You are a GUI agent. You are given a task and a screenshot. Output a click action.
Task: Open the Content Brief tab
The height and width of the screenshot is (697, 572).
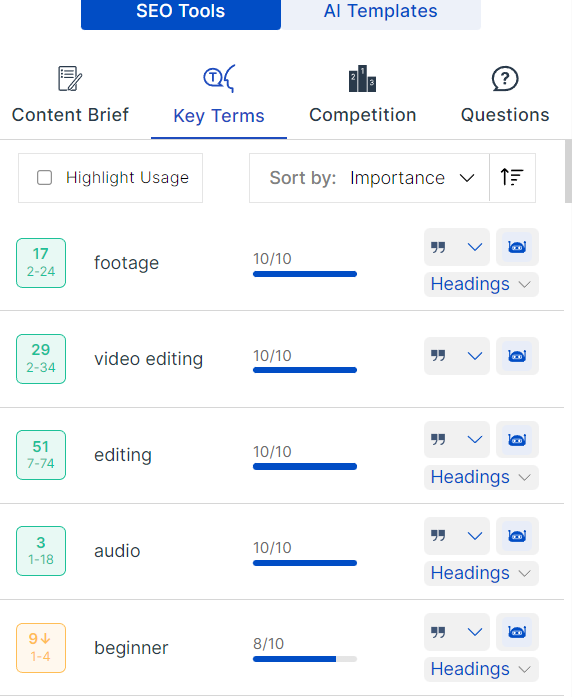[x=70, y=95]
